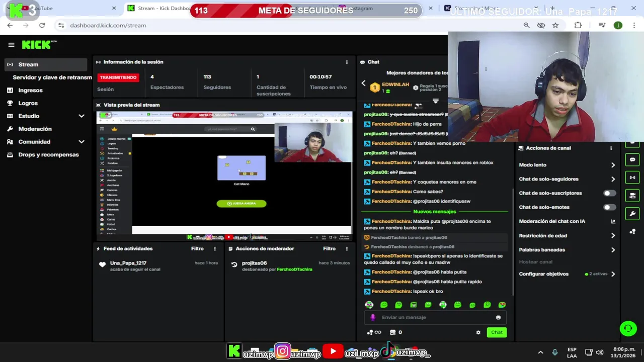
Task: Click the three-dots points icon on right rail
Action: pos(632,232)
